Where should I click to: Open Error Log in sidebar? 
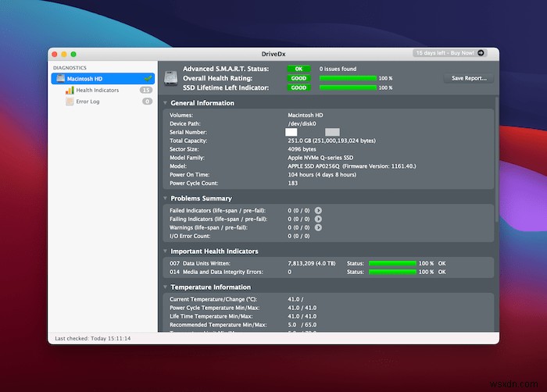point(88,102)
